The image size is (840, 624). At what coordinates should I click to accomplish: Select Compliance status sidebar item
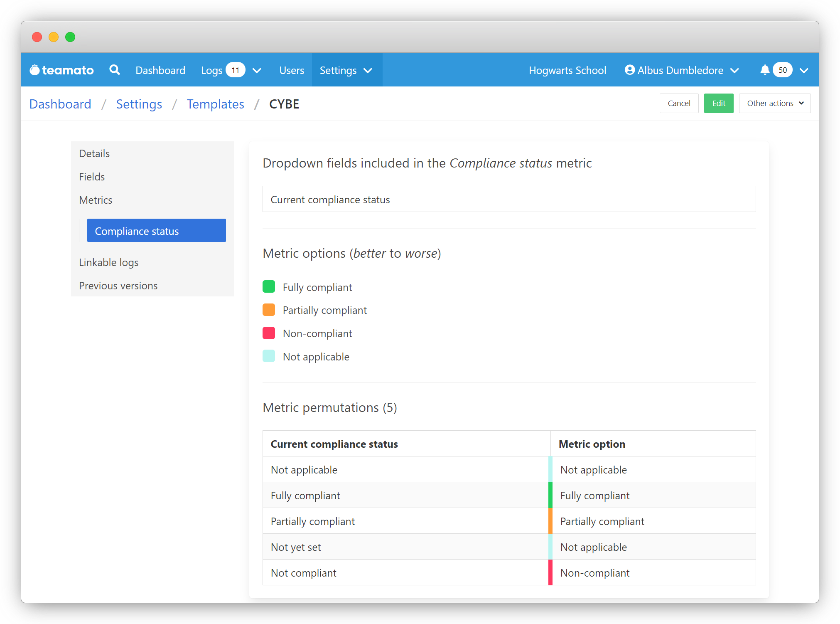pos(157,230)
